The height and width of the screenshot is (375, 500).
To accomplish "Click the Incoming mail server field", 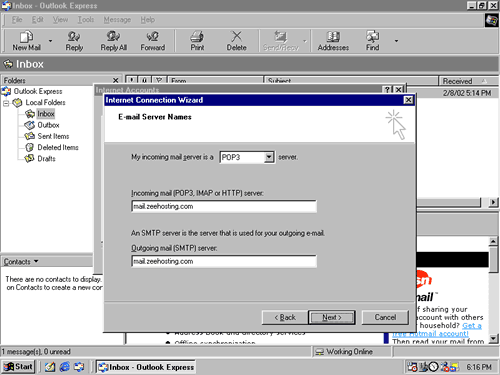I will (x=224, y=206).
